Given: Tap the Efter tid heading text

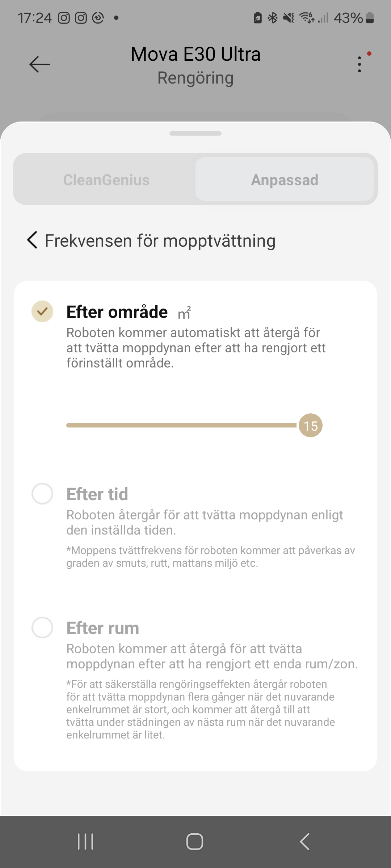Looking at the screenshot, I should 97,494.
